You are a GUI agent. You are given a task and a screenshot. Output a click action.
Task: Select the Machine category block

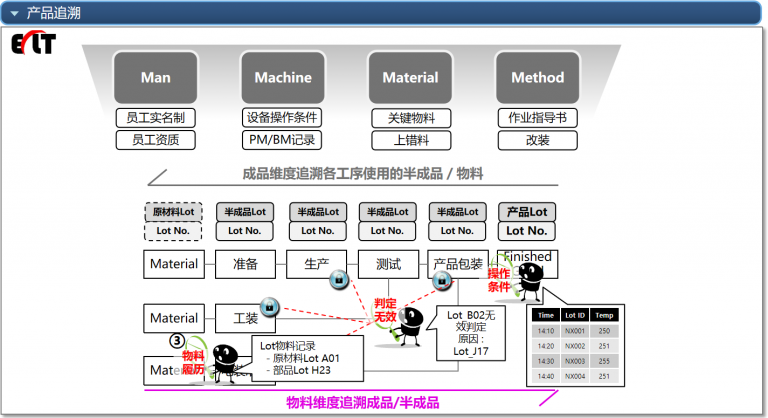[283, 77]
